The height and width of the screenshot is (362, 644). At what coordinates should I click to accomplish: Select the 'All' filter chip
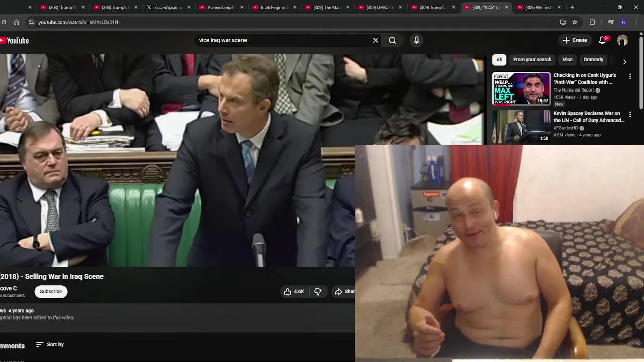click(499, 60)
